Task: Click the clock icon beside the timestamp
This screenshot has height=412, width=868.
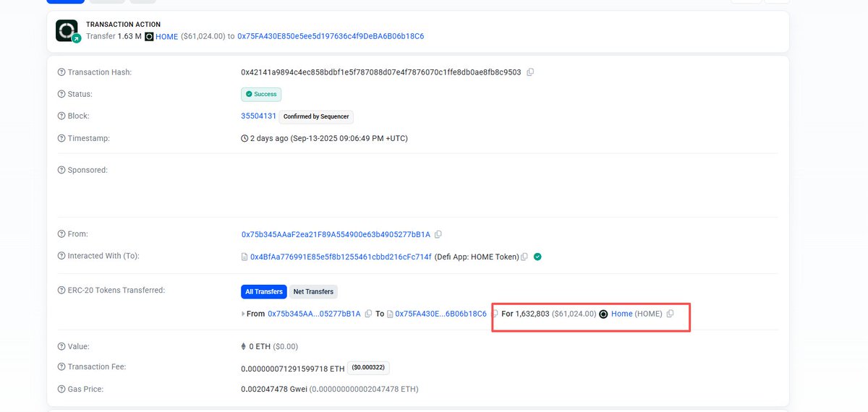Action: (244, 138)
